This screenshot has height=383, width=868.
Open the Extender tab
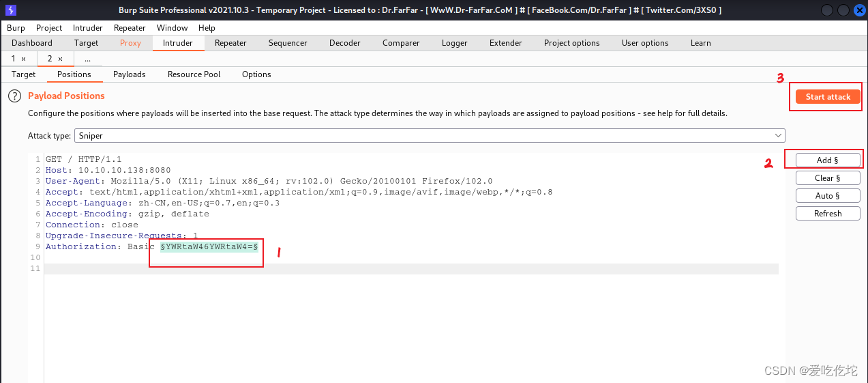point(506,43)
